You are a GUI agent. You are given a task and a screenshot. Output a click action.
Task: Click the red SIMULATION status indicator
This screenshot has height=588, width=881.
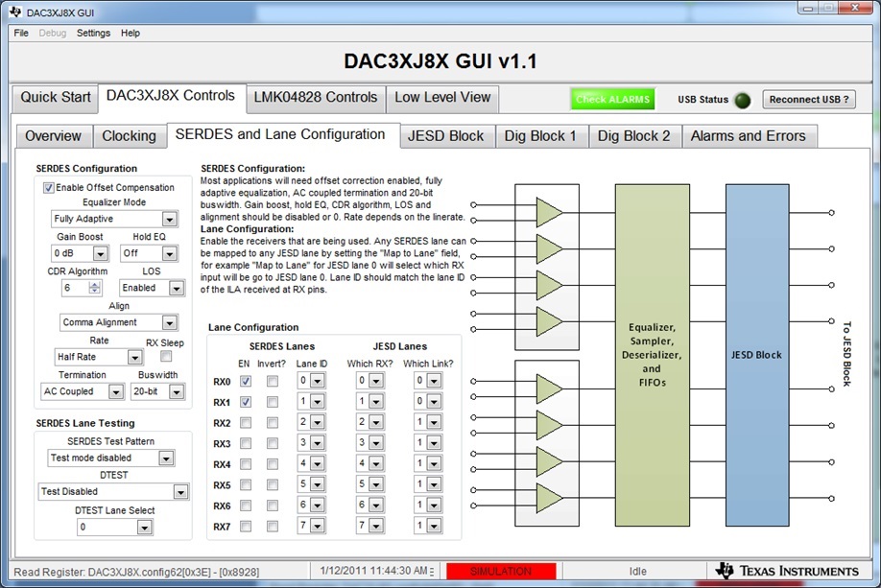(501, 571)
